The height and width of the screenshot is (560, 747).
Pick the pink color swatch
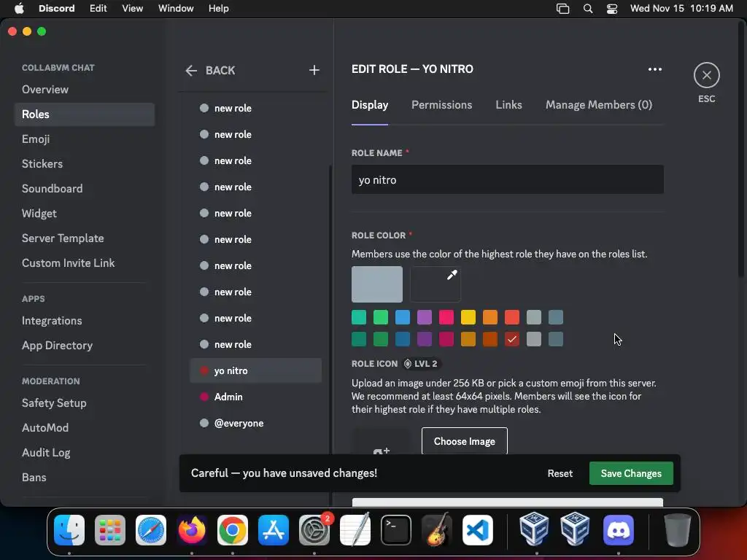[446, 317]
